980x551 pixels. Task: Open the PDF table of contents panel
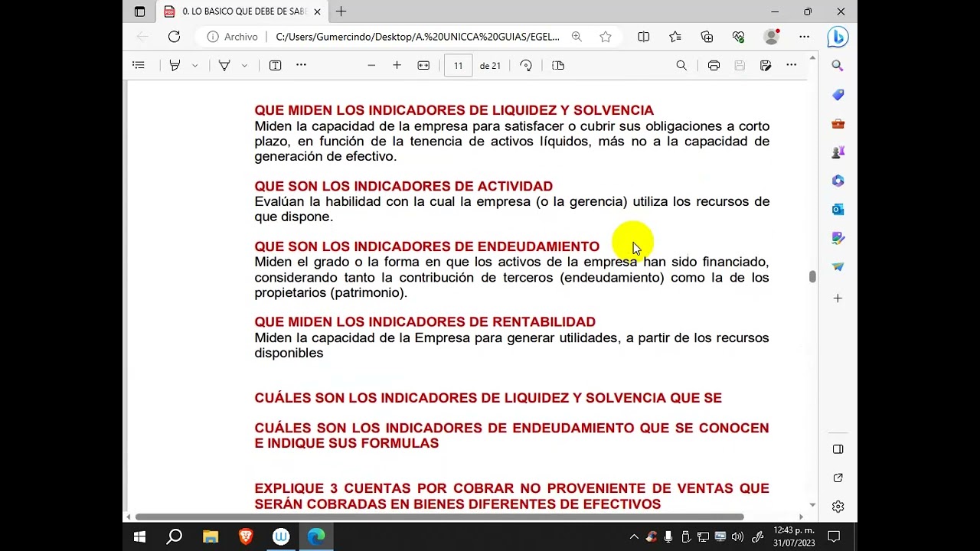(139, 66)
